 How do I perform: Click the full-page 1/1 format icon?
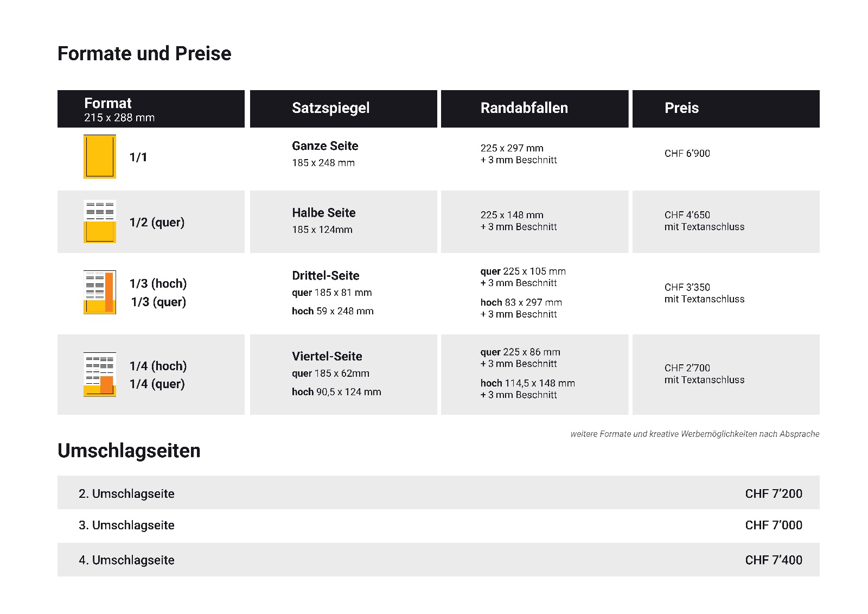[x=100, y=156]
